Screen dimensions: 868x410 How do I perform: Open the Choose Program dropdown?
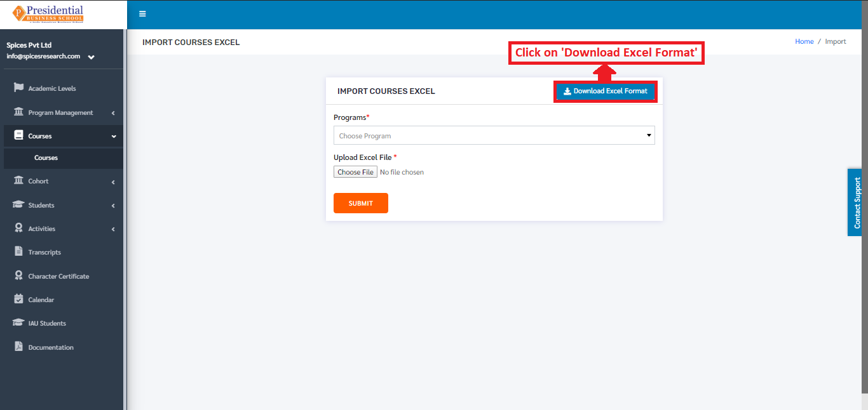[494, 135]
